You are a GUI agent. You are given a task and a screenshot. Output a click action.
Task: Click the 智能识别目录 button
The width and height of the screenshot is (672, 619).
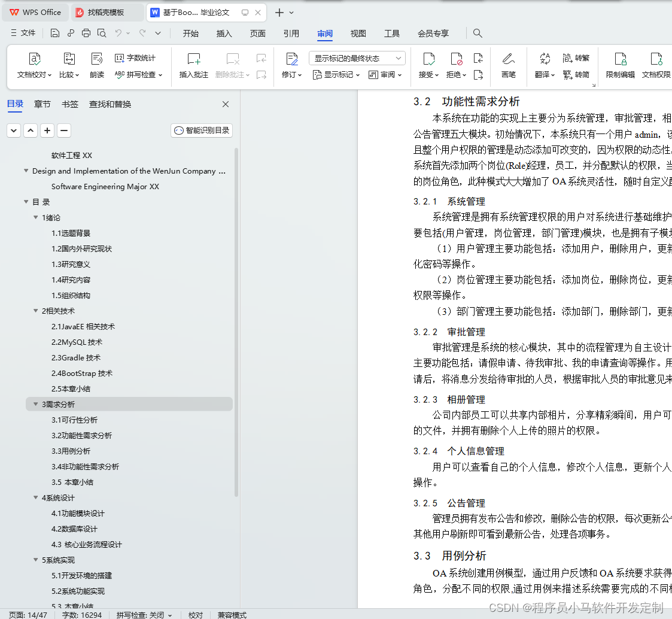tap(201, 130)
